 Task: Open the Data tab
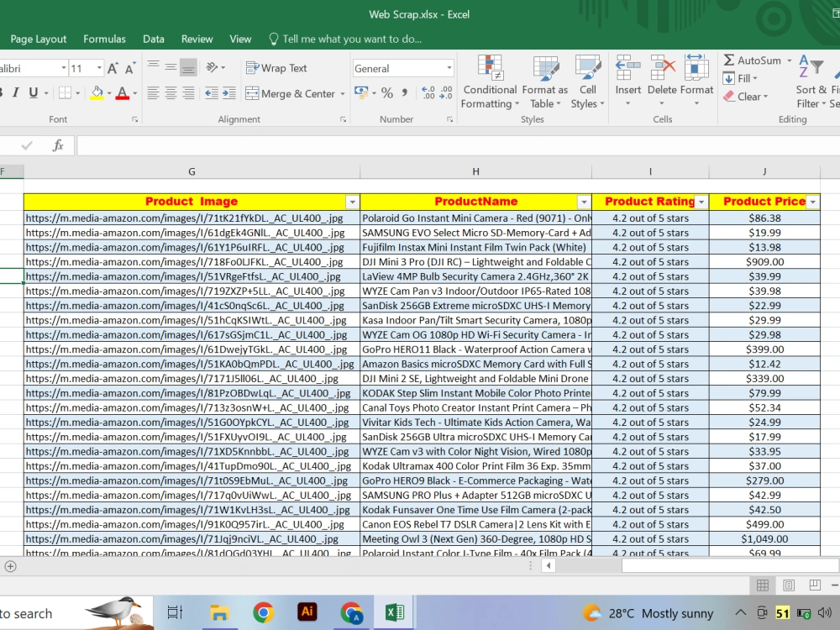154,39
